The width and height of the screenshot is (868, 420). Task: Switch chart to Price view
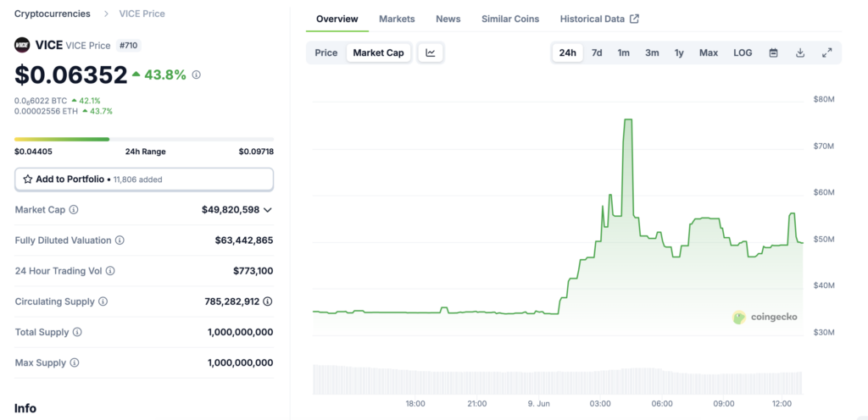tap(326, 52)
